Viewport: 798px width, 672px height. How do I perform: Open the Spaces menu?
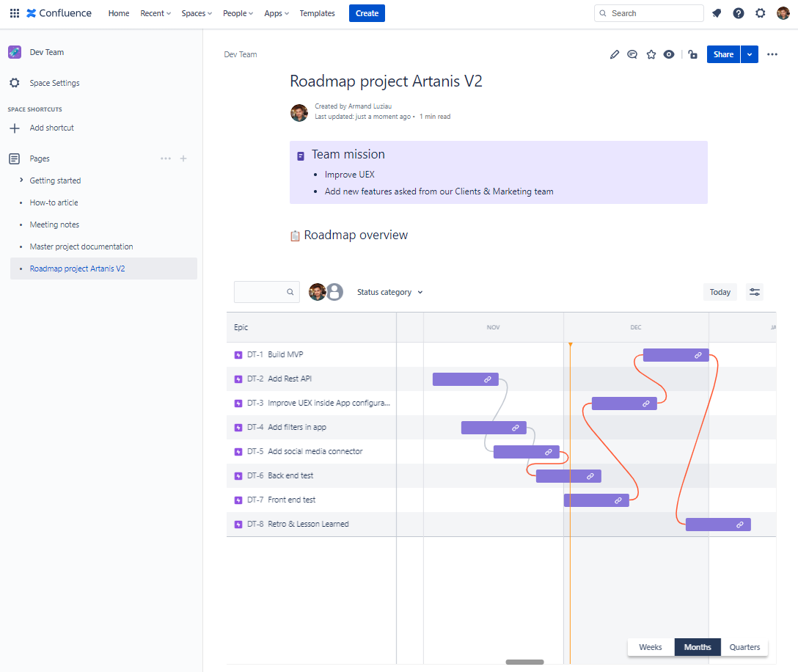click(x=197, y=13)
